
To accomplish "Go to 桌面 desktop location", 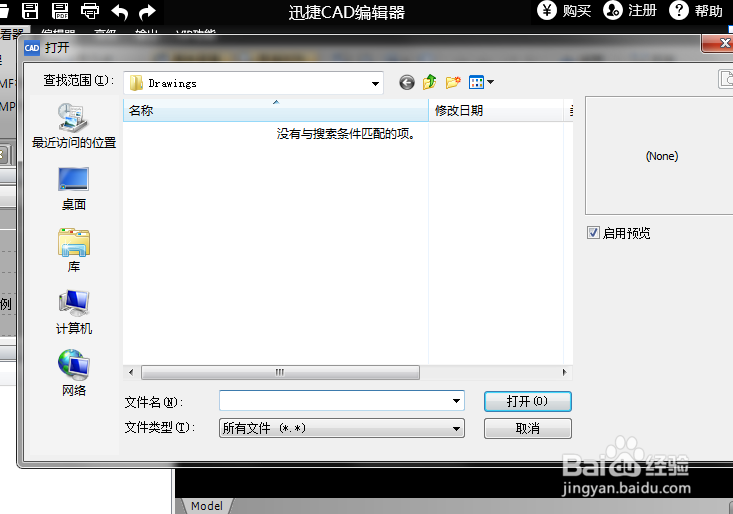I will [74, 189].
